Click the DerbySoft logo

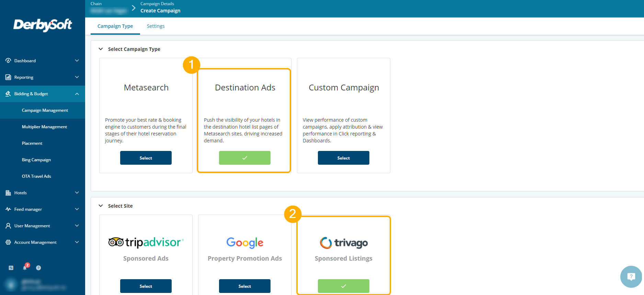point(43,25)
